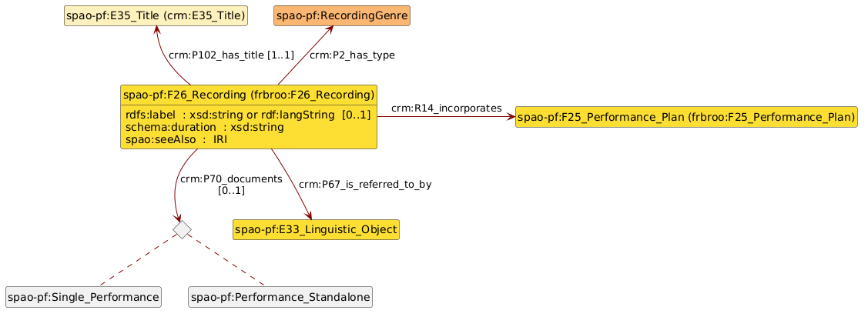The width and height of the screenshot is (868, 317).
Task: Click the spao-pf:E33_Linguistic_Object box
Action: [316, 229]
